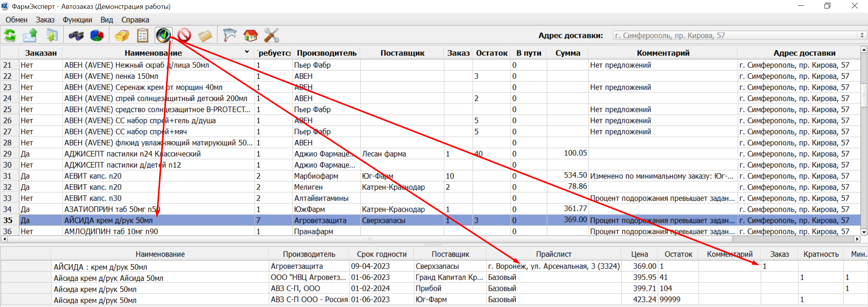
Task: Open the Функции menu
Action: click(77, 20)
